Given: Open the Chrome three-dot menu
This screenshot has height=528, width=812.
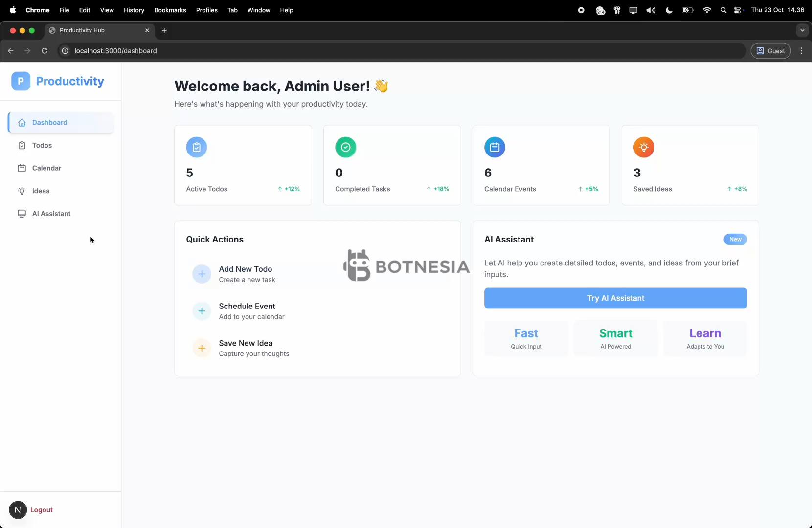Looking at the screenshot, I should point(801,51).
